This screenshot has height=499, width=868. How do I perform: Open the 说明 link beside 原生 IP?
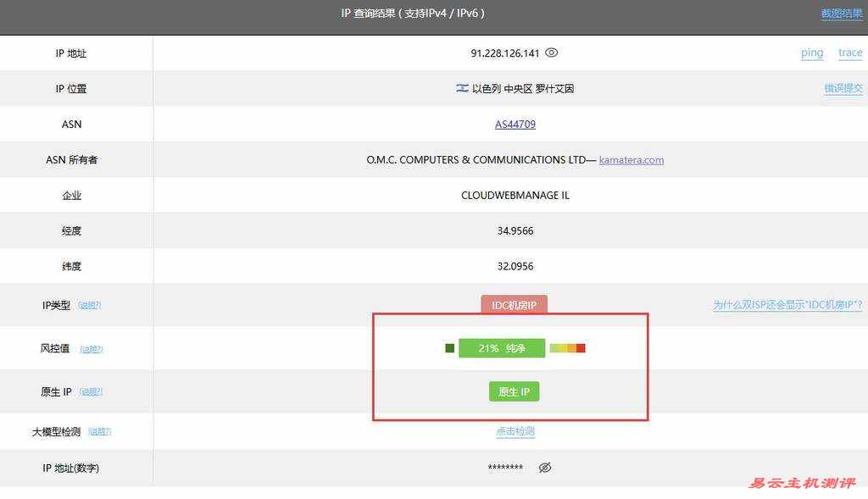pos(91,391)
